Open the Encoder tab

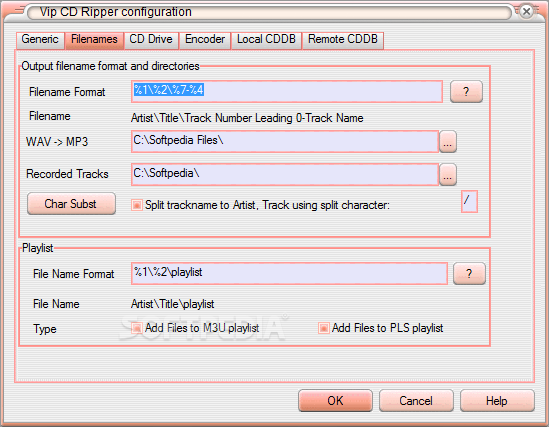tap(205, 40)
